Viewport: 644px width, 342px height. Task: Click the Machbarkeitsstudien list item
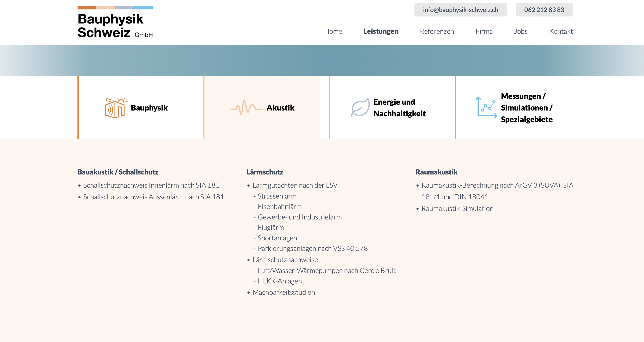[x=284, y=292]
